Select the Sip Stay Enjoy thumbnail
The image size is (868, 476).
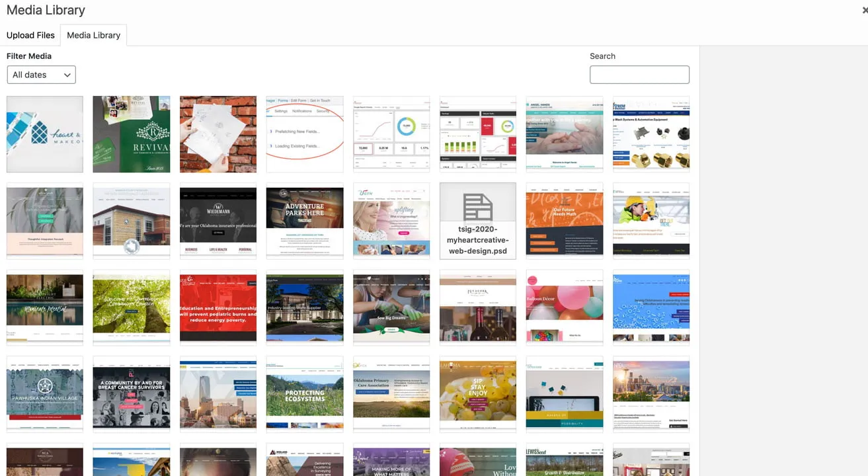478,394
